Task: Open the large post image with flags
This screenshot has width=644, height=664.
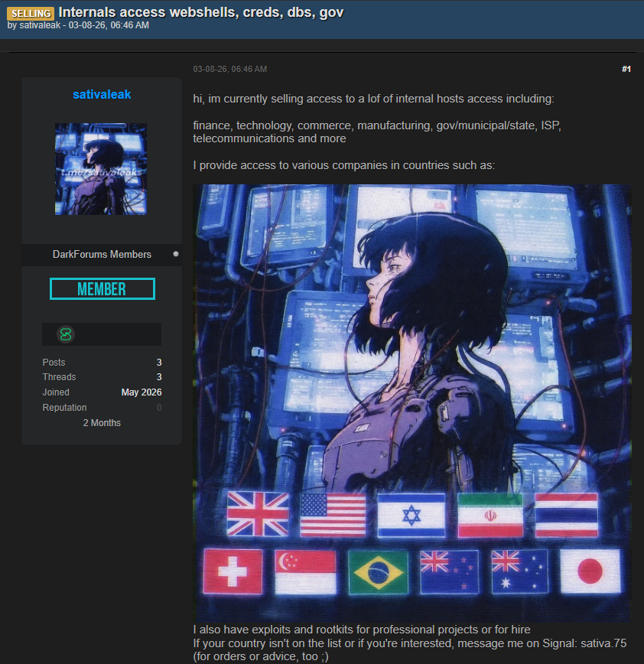Action: pos(412,402)
